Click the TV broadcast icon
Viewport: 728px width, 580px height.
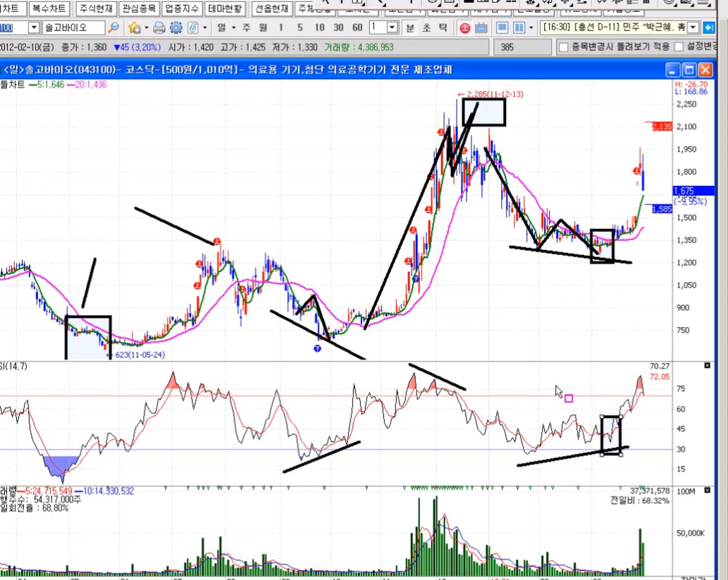(481, 27)
